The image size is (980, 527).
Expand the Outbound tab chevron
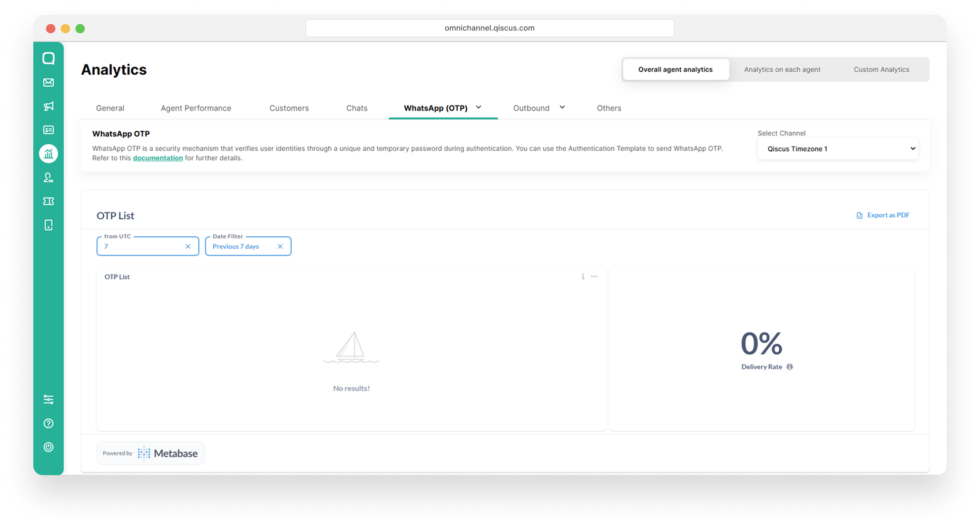point(562,107)
